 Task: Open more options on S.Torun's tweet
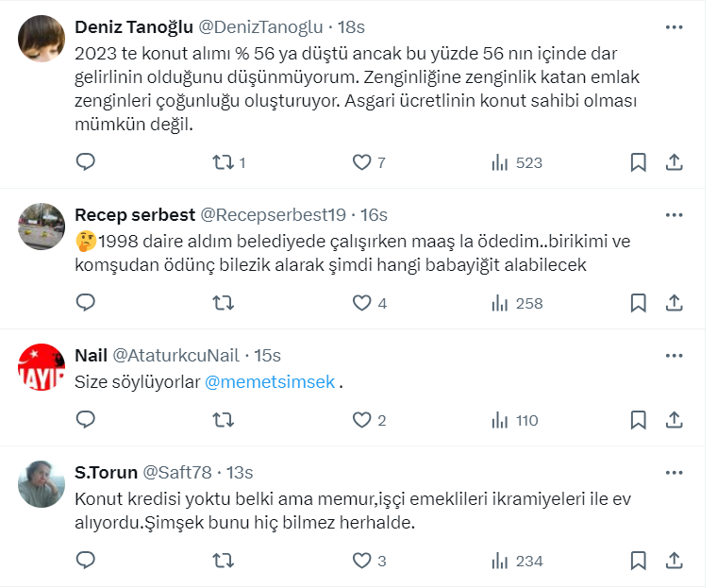click(674, 472)
